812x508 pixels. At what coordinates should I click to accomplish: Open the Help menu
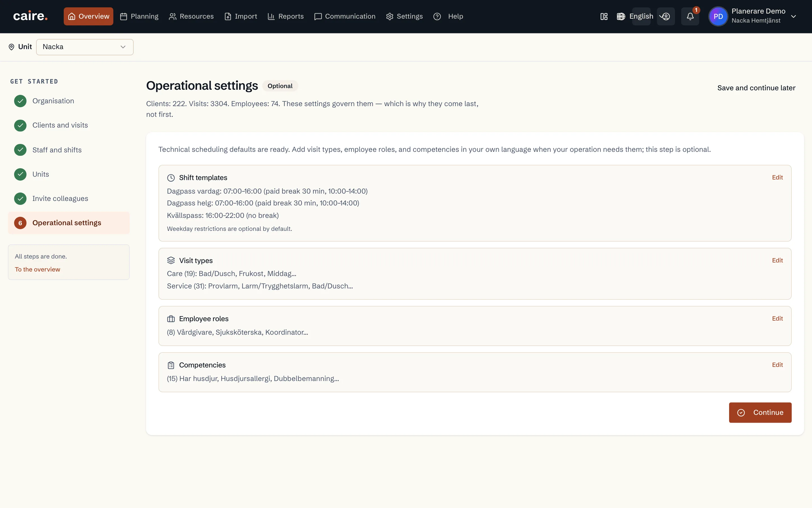pyautogui.click(x=448, y=16)
